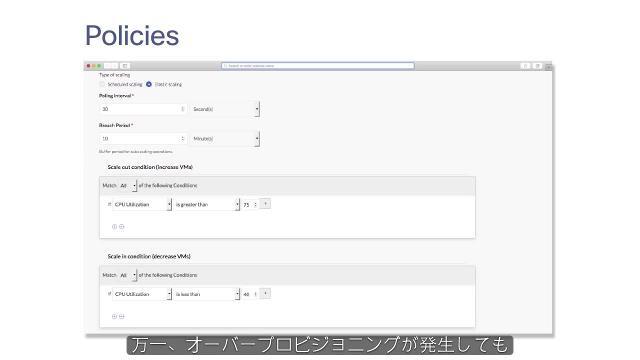Click the Breach Period value field

click(x=143, y=139)
